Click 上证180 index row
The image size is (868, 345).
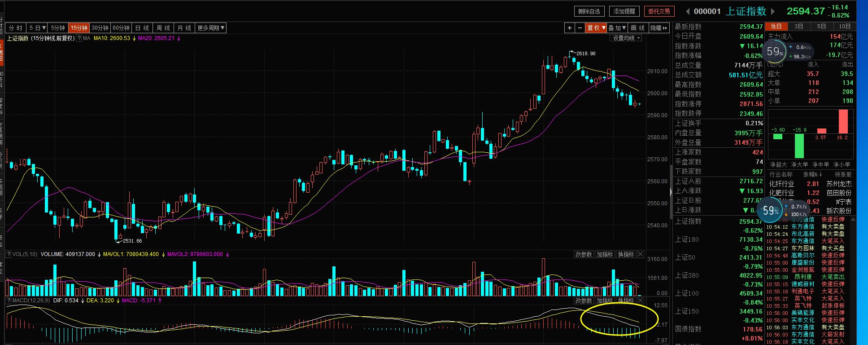(718, 243)
